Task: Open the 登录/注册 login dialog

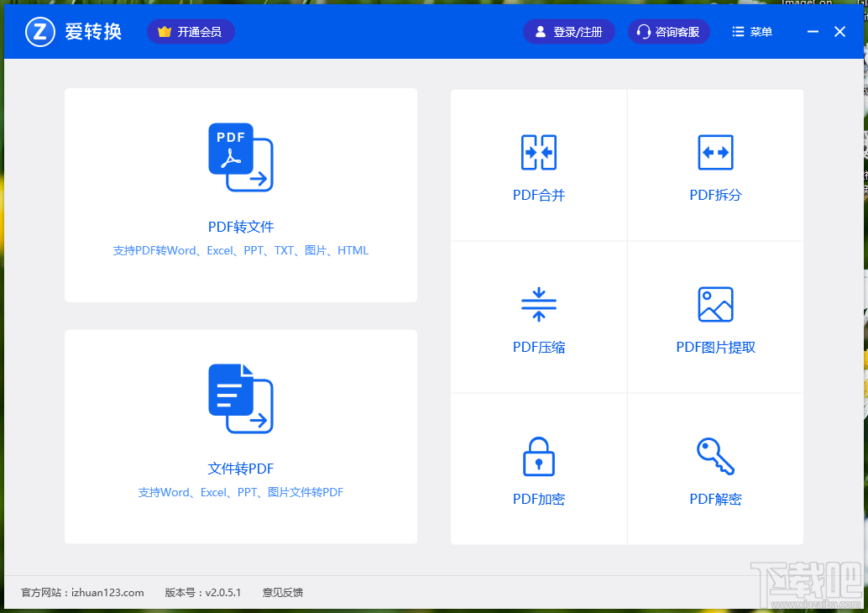Action: (569, 31)
